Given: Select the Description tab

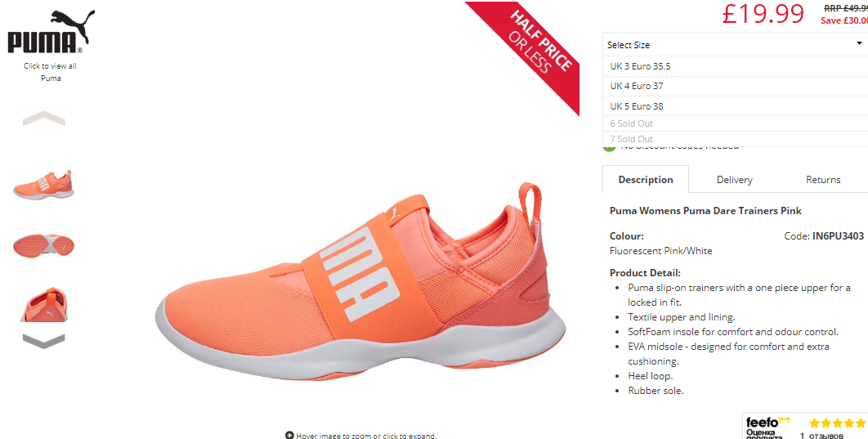Looking at the screenshot, I should (x=646, y=179).
